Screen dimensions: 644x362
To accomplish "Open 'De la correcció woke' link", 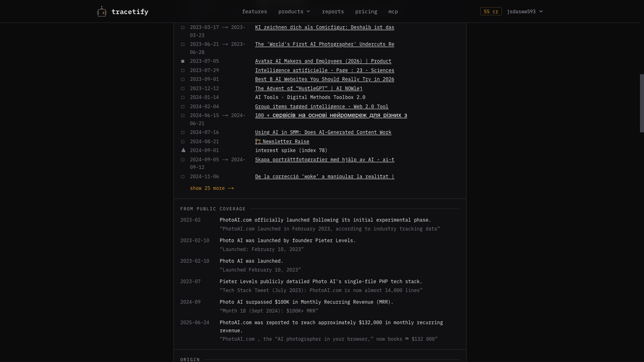I will [x=324, y=176].
